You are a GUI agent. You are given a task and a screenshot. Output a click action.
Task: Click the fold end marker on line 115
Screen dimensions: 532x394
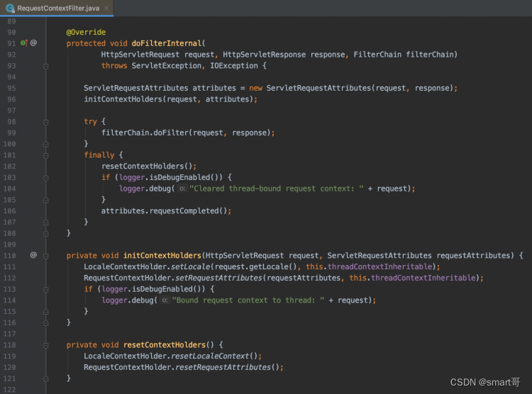tap(46, 312)
